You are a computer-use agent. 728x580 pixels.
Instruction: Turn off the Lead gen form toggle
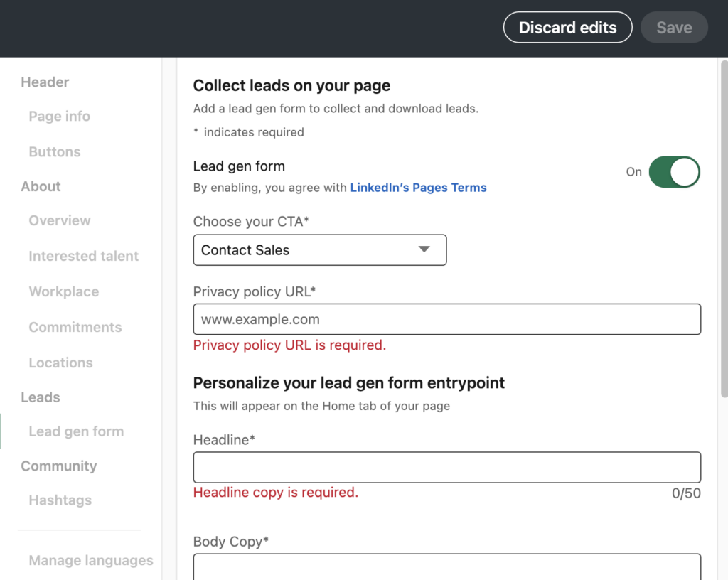click(x=674, y=172)
